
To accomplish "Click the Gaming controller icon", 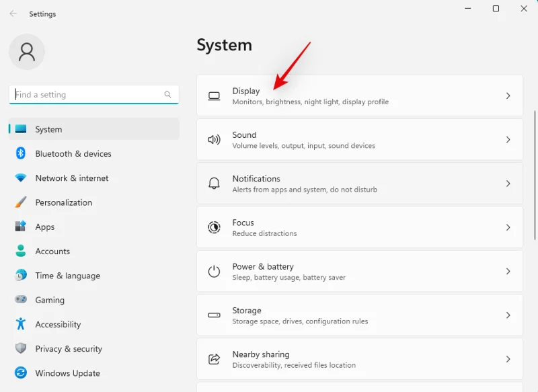I will 21,300.
